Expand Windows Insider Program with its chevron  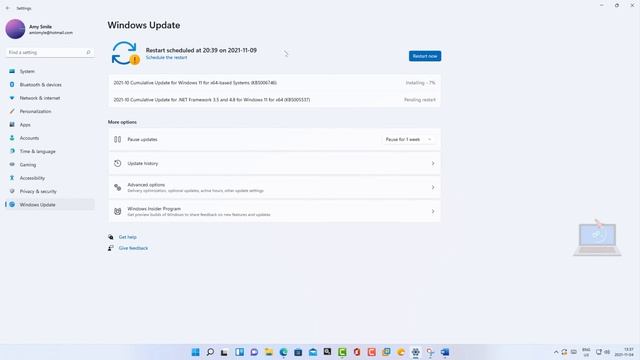click(433, 211)
